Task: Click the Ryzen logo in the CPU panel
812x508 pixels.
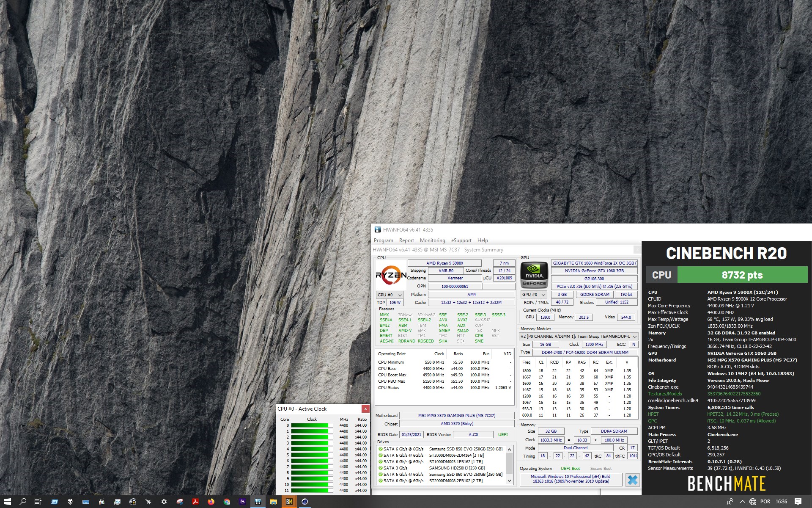Action: [391, 276]
